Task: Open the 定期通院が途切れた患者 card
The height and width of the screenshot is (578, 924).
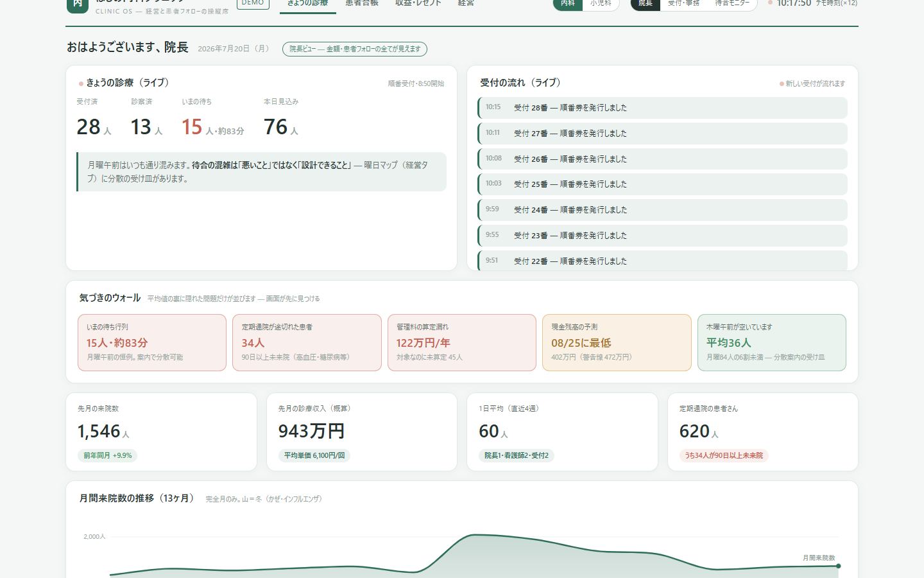Action: tap(307, 342)
